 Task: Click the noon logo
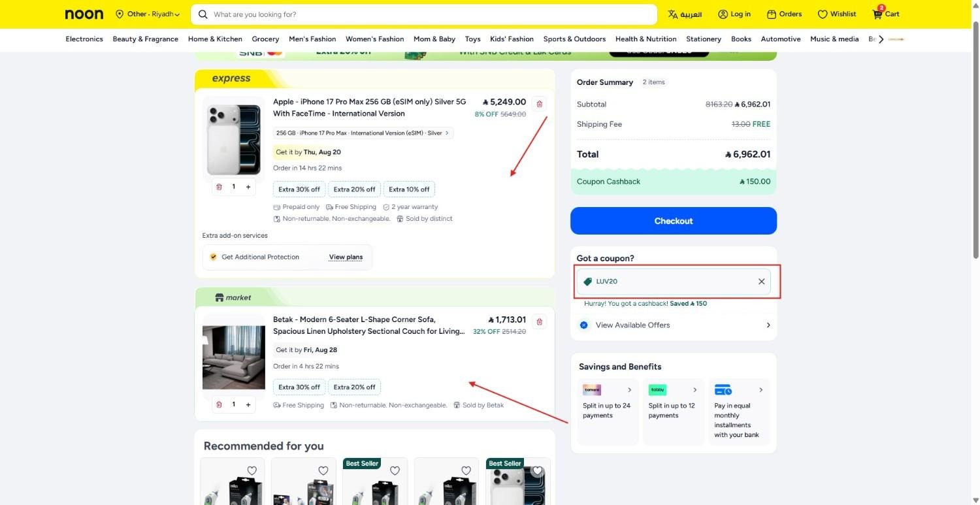[x=84, y=14]
